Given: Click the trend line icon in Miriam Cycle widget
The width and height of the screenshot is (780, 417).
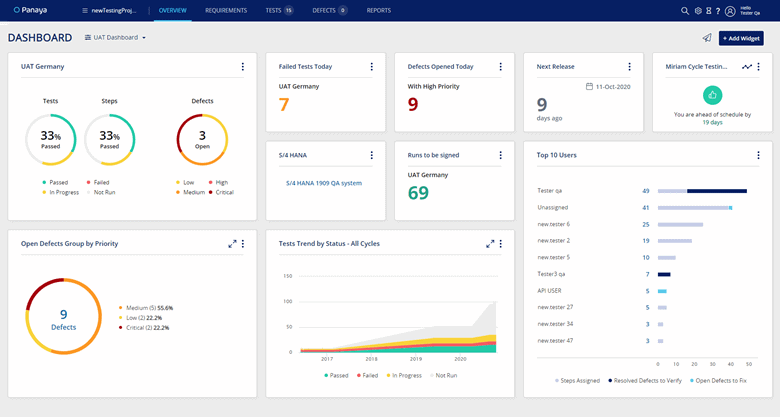Looking at the screenshot, I should coord(747,66).
